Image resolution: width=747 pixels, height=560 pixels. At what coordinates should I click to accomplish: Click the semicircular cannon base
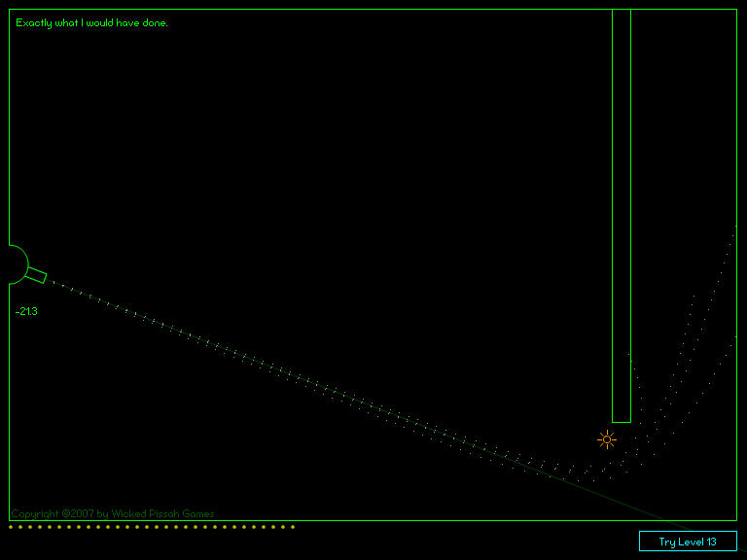(x=18, y=264)
